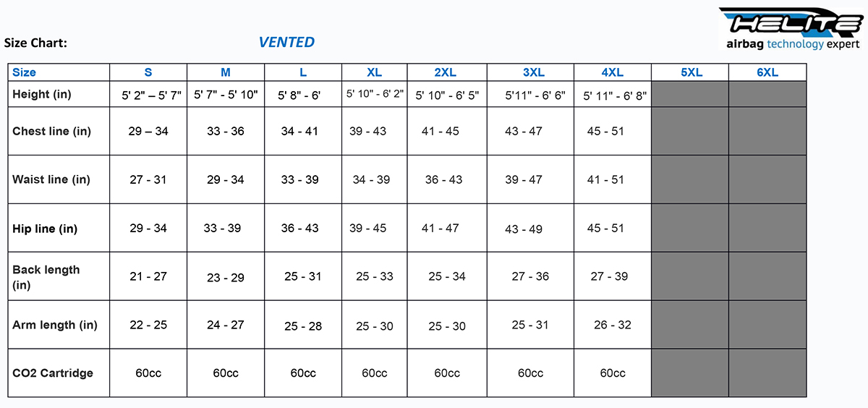Select the S size column header
This screenshot has height=408, width=868.
tap(148, 72)
